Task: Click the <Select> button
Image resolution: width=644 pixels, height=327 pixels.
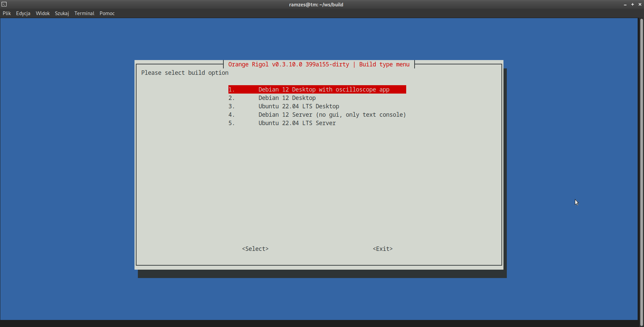Action: pos(255,249)
